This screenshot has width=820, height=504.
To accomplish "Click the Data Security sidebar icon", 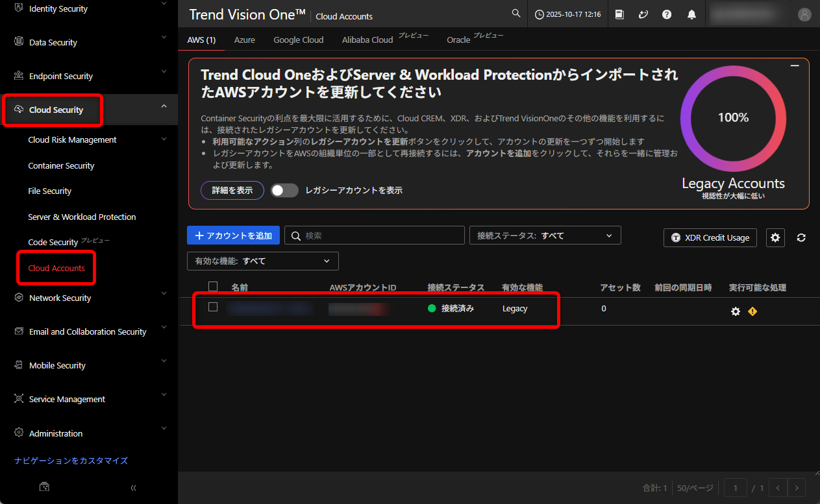I will point(19,42).
